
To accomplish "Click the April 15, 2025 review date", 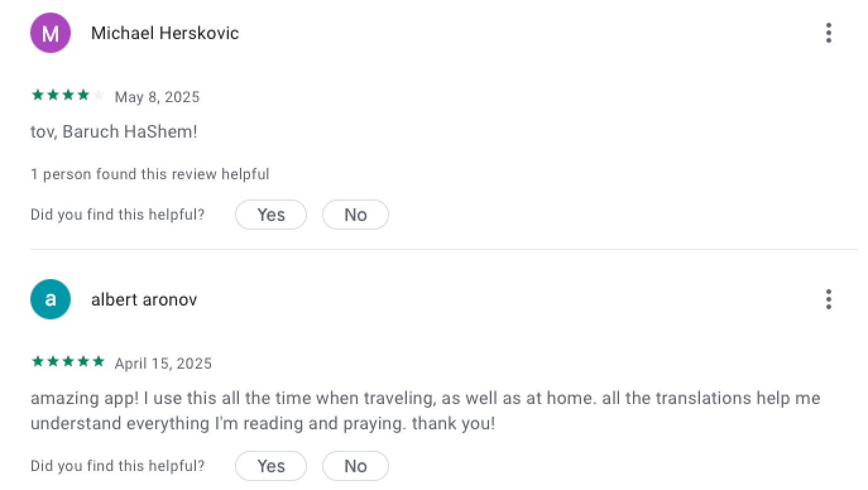I will tap(163, 364).
